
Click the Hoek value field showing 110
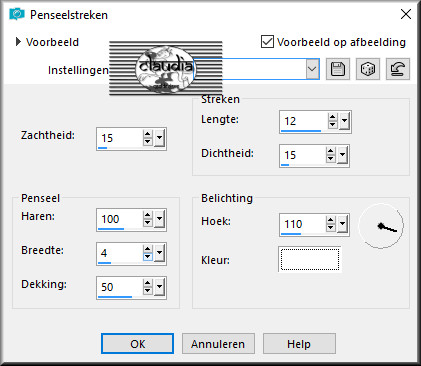coord(303,224)
